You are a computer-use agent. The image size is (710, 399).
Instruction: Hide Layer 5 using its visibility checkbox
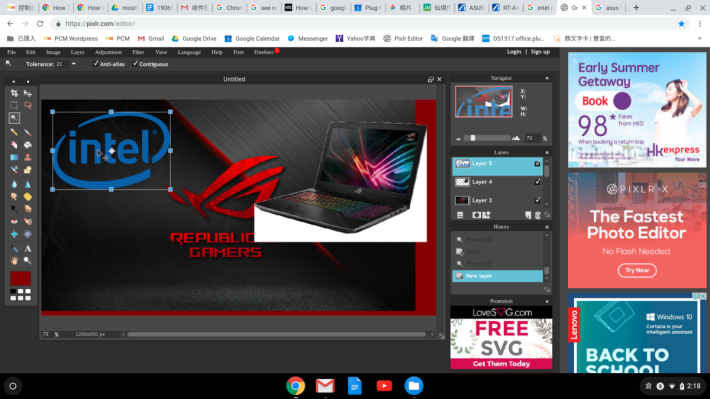(537, 163)
